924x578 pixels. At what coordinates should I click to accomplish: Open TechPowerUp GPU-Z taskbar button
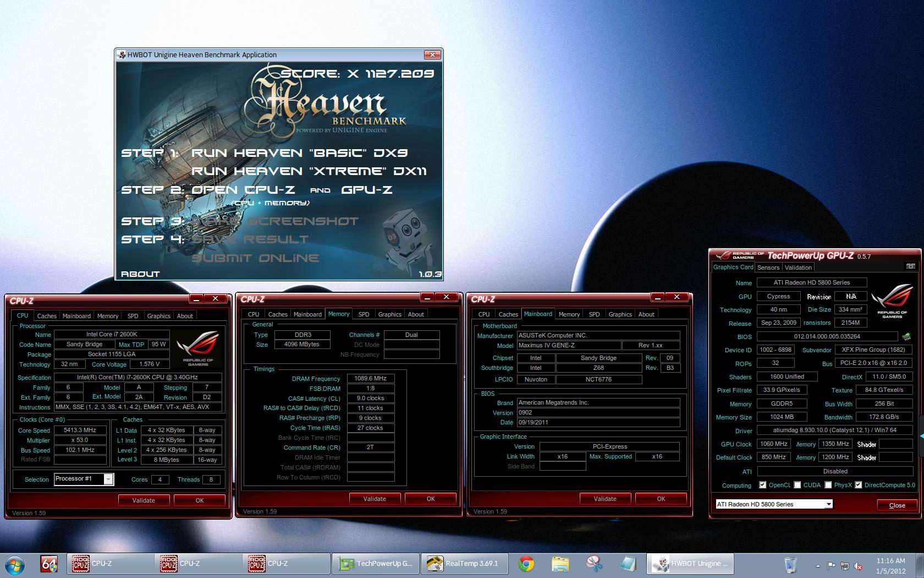pyautogui.click(x=375, y=564)
